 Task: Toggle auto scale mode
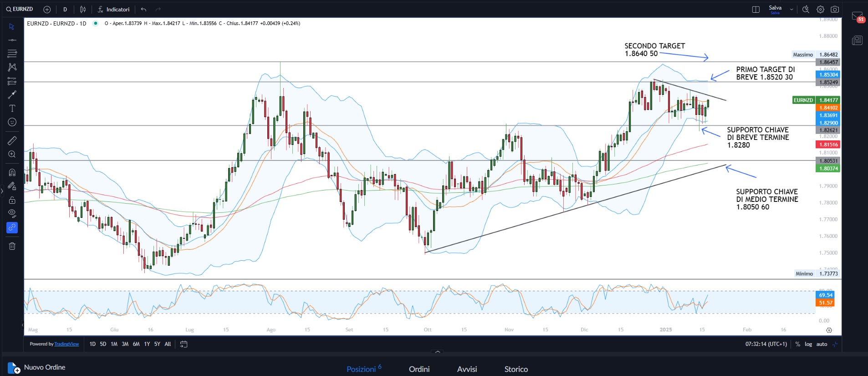(x=822, y=344)
